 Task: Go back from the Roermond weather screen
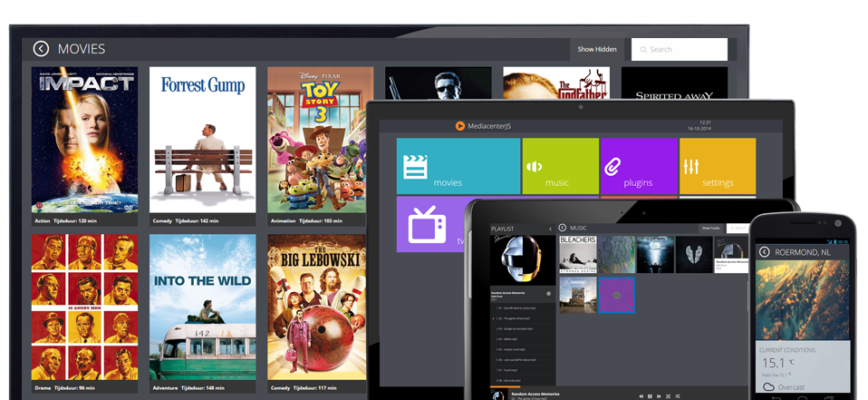click(765, 252)
